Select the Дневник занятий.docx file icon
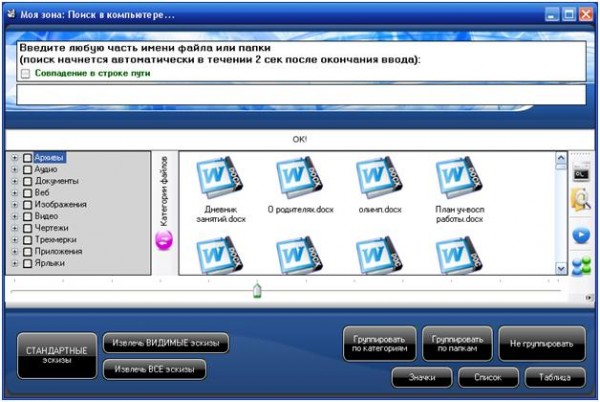This screenshot has width=600, height=402. pyautogui.click(x=220, y=177)
